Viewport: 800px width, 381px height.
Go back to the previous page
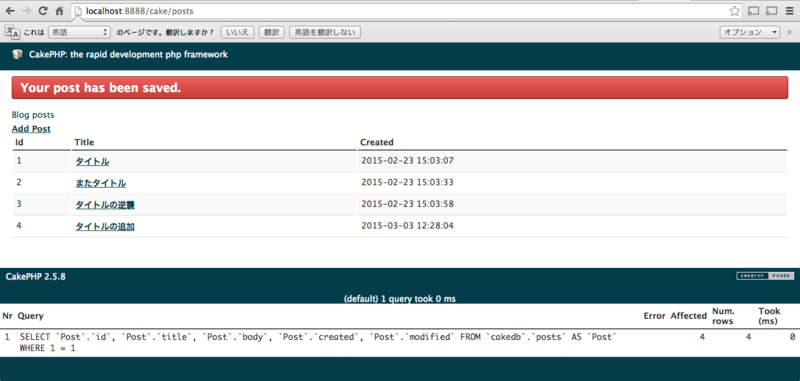10,11
